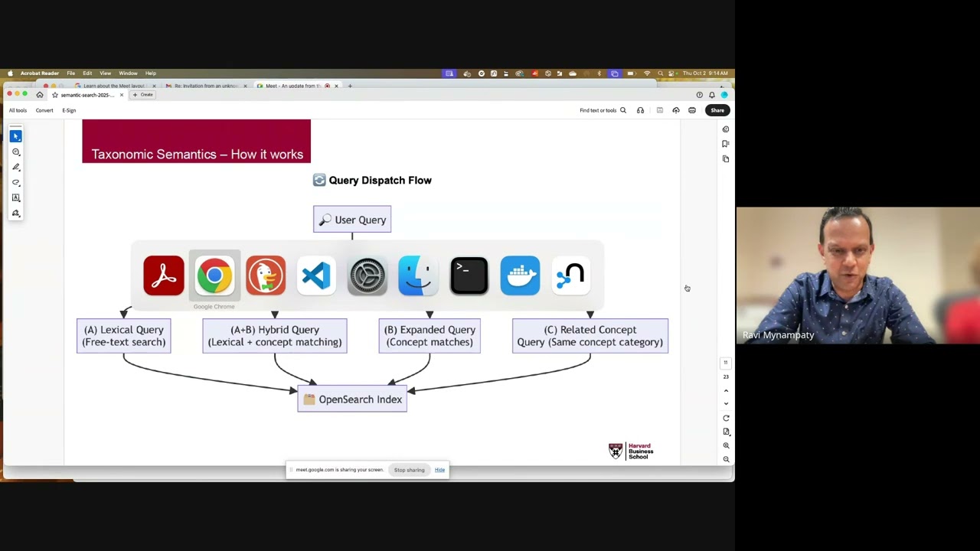
Task: Switch to the semantic-search document tab
Action: (x=87, y=95)
